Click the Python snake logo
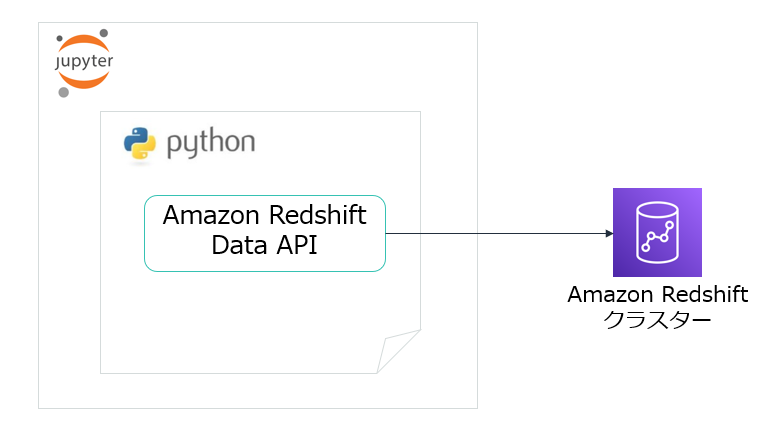The height and width of the screenshot is (426, 762). tap(140, 144)
